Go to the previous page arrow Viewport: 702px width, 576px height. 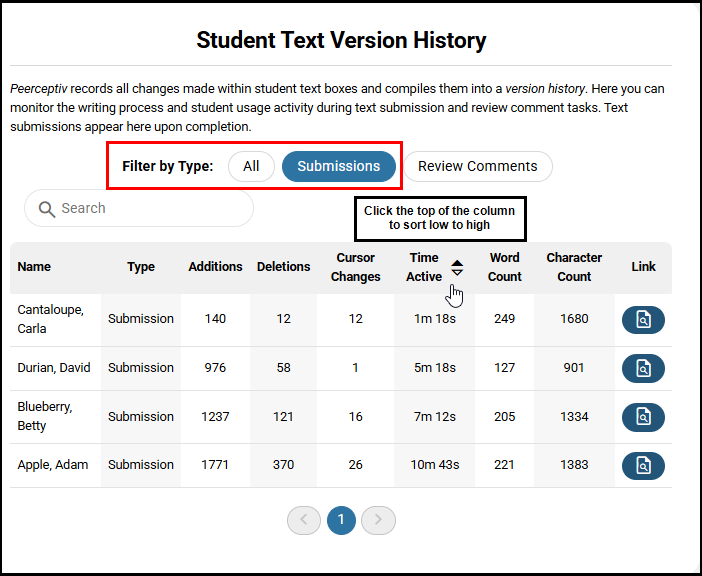click(304, 520)
